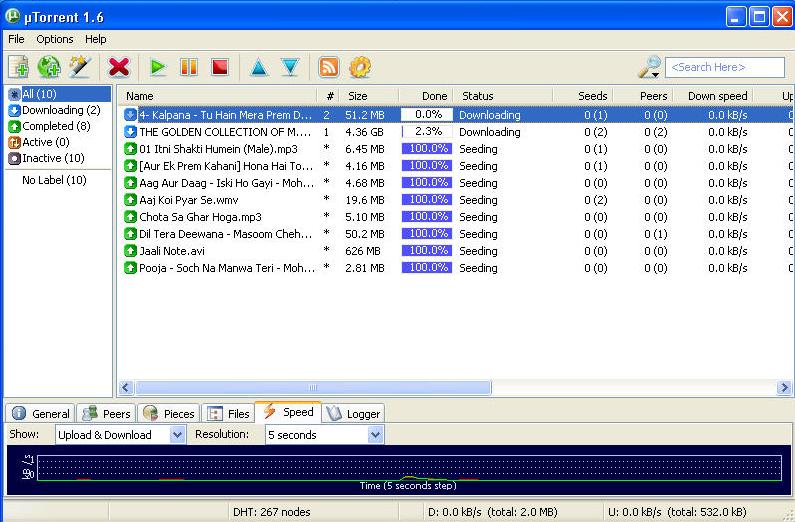Sort by the Down speed column header
The width and height of the screenshot is (795, 522).
[713, 96]
